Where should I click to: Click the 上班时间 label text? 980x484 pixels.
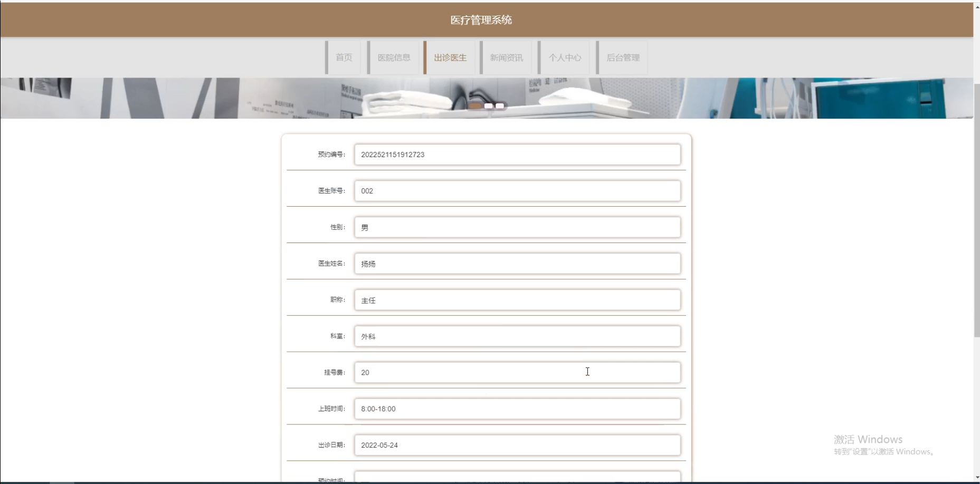(x=331, y=409)
